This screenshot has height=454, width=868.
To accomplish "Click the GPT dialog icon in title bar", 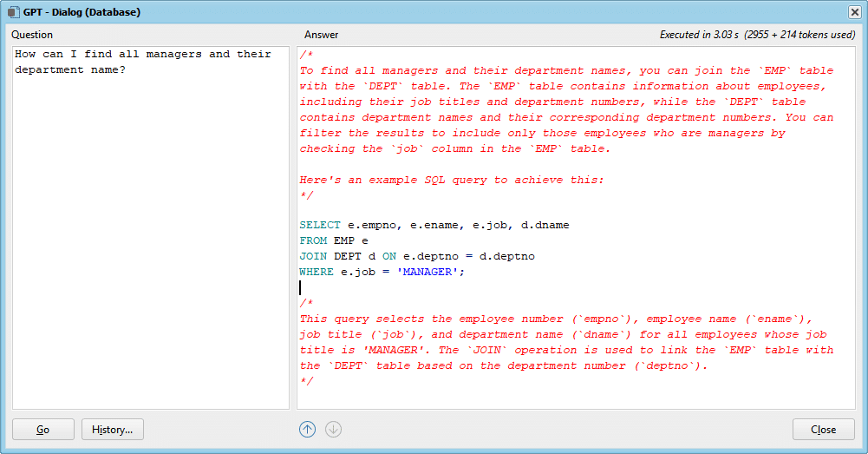I will click(x=13, y=12).
